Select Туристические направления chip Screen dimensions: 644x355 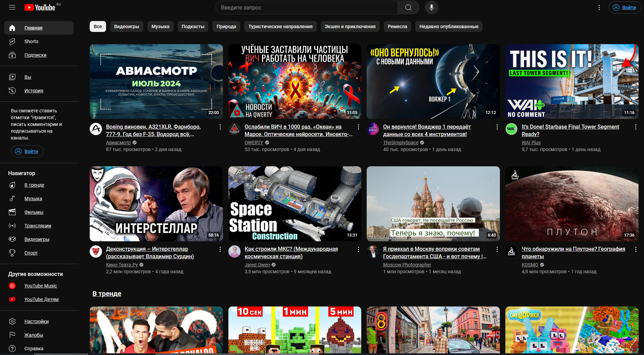(x=280, y=26)
